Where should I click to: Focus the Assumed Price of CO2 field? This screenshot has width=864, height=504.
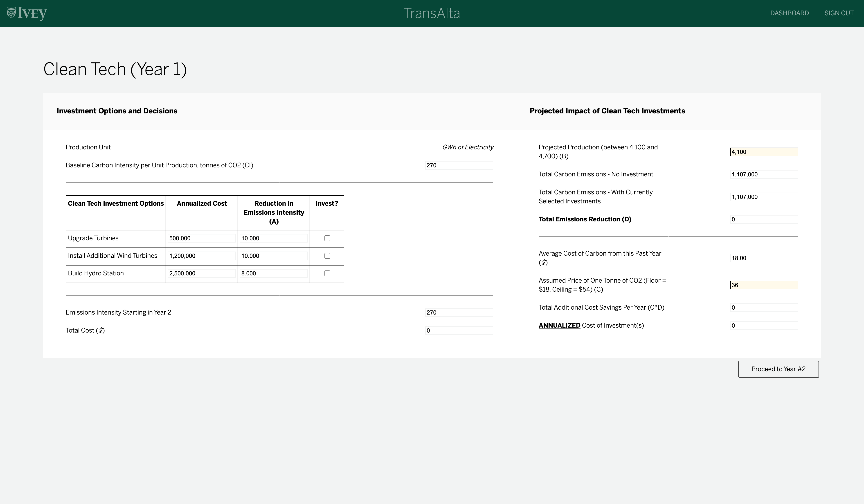[764, 285]
